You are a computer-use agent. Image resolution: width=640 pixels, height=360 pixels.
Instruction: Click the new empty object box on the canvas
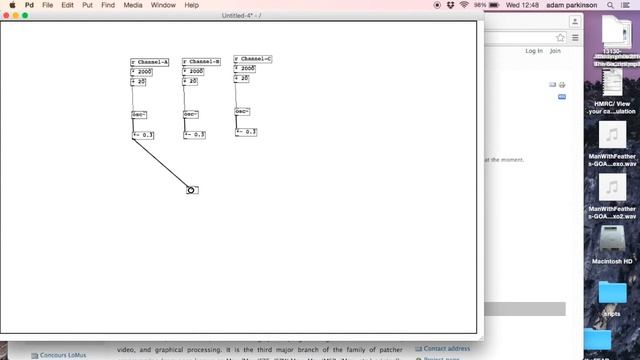[192, 190]
